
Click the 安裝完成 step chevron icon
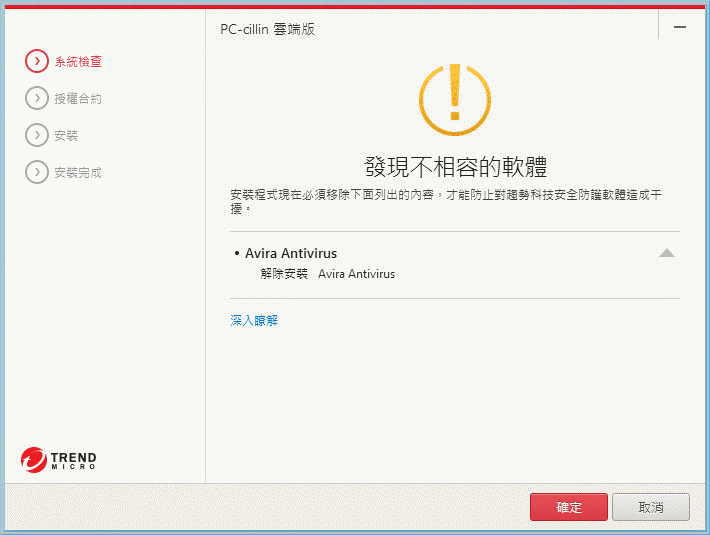click(36, 172)
